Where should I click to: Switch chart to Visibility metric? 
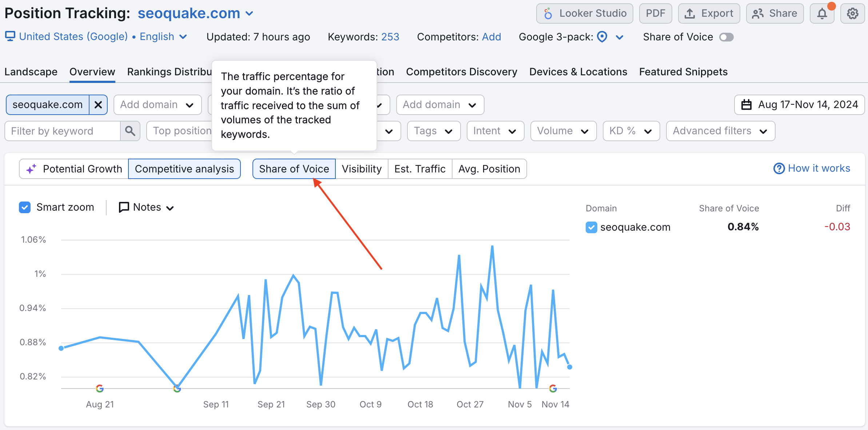click(362, 169)
